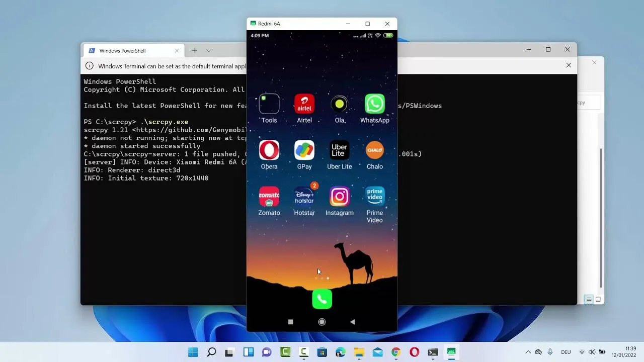Screen dimensions: 644x362
Task: Open Microsoft Store from the taskbar
Action: 322,352
